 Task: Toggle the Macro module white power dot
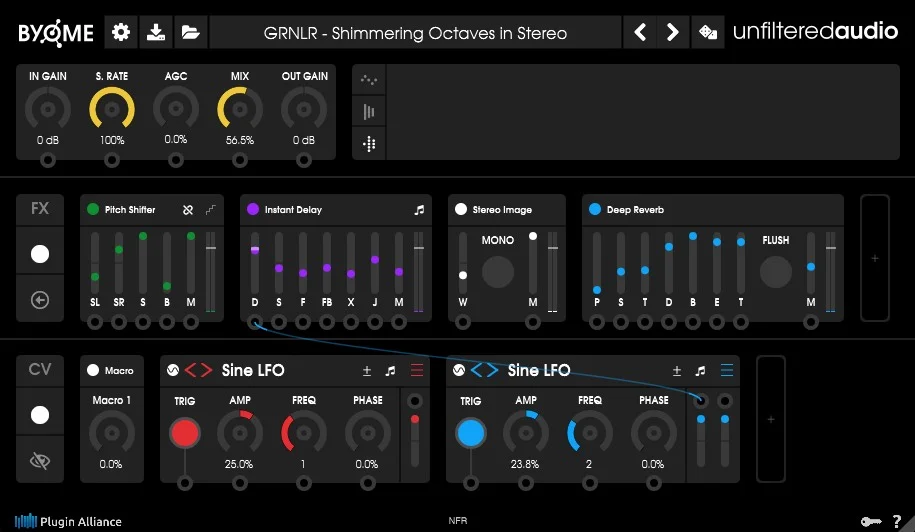pos(93,370)
